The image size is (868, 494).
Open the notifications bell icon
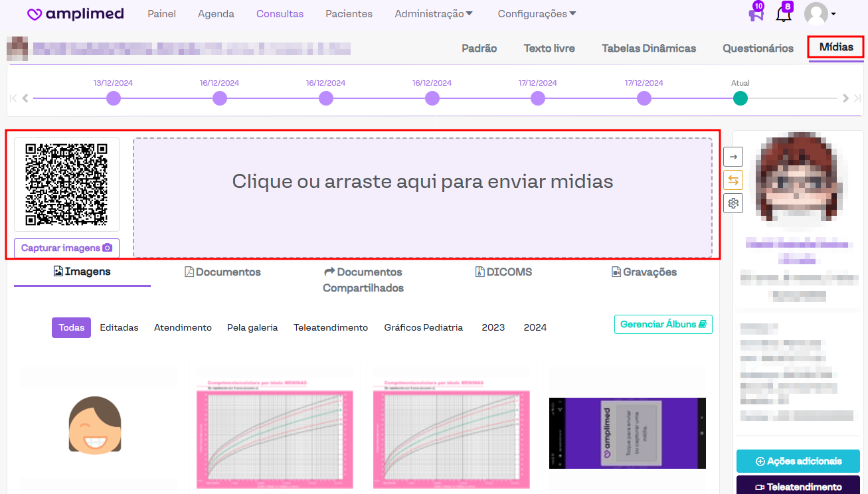tap(783, 14)
